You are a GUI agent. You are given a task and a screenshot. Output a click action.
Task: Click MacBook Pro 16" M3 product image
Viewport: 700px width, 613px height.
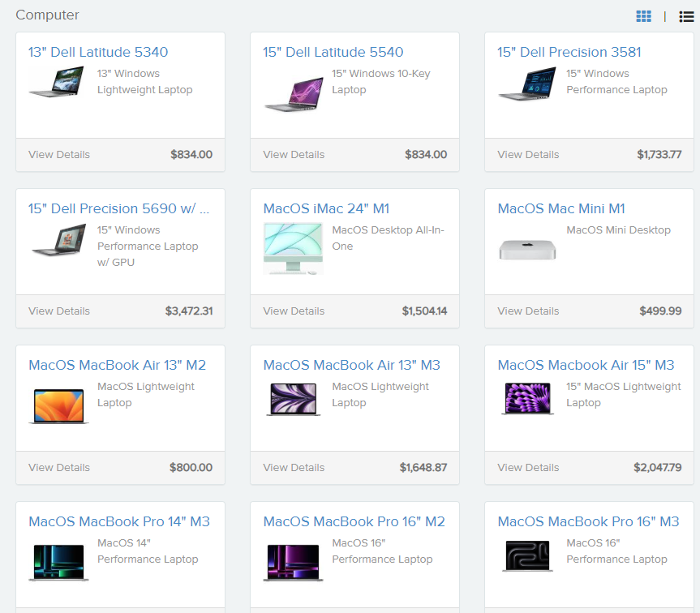click(x=527, y=556)
